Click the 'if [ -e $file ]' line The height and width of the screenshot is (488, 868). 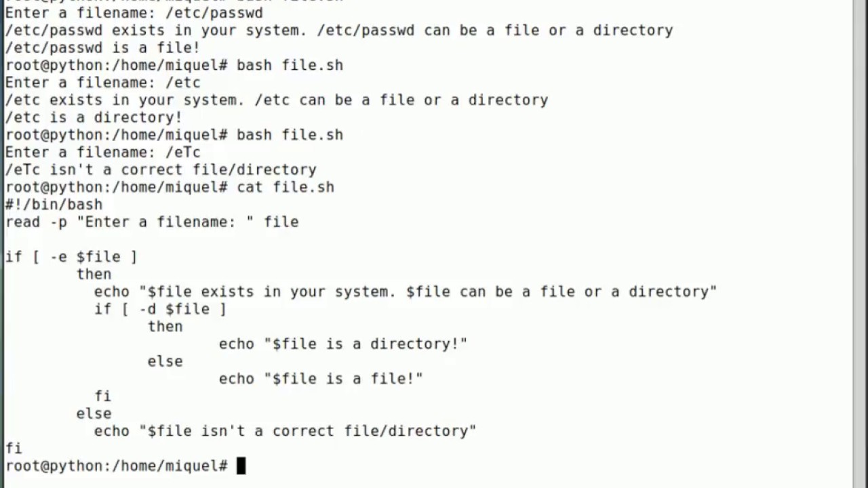[71, 257]
